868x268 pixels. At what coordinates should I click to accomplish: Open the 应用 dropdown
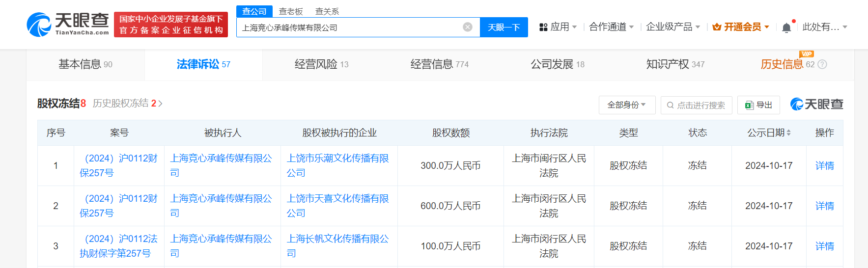click(x=558, y=27)
